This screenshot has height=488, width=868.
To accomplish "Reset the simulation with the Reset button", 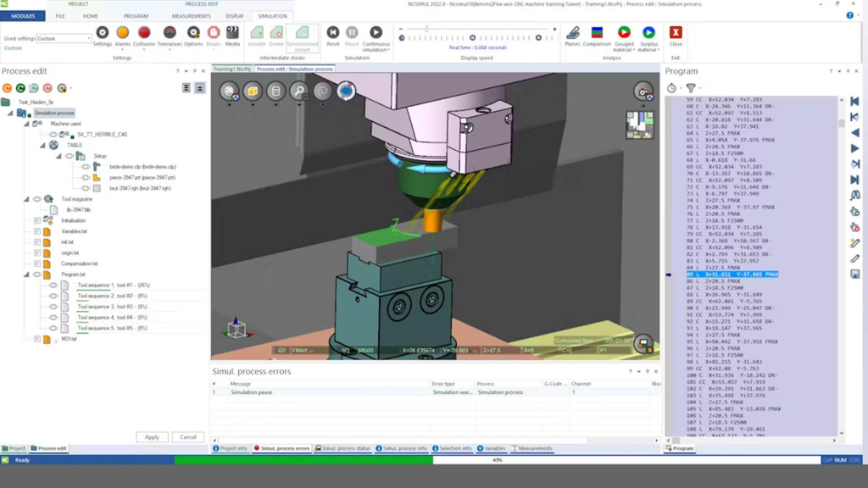I will (x=333, y=33).
